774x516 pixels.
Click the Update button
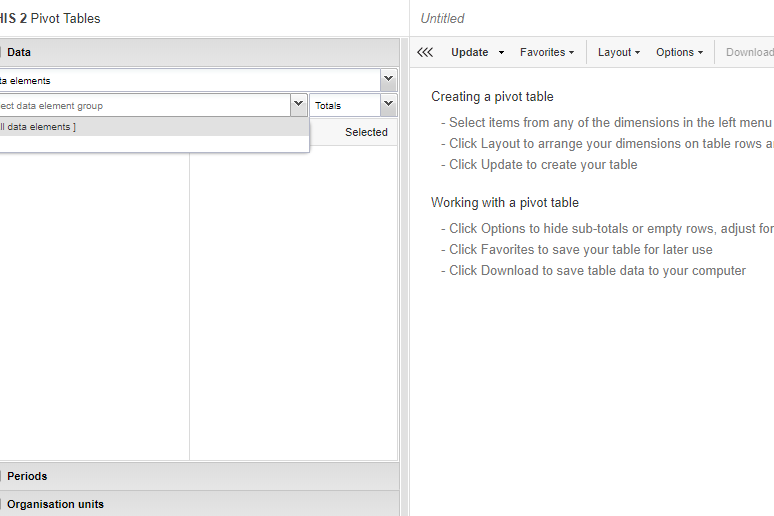[469, 52]
